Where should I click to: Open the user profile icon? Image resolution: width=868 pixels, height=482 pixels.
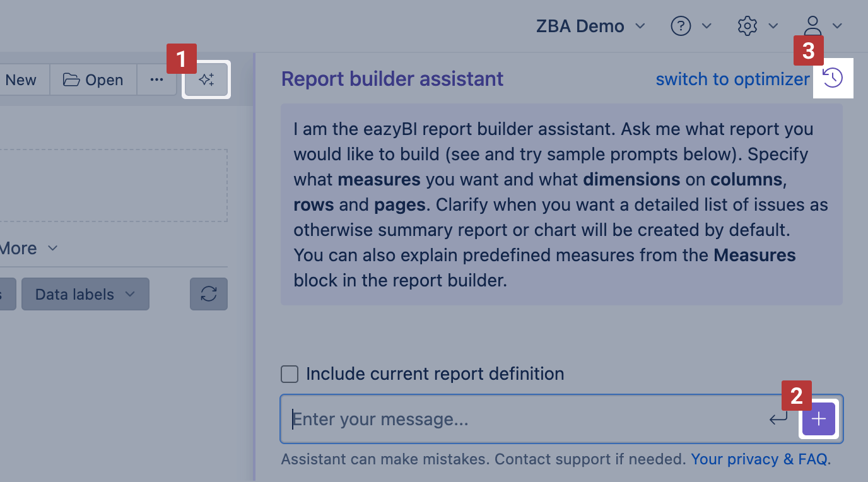coord(813,26)
